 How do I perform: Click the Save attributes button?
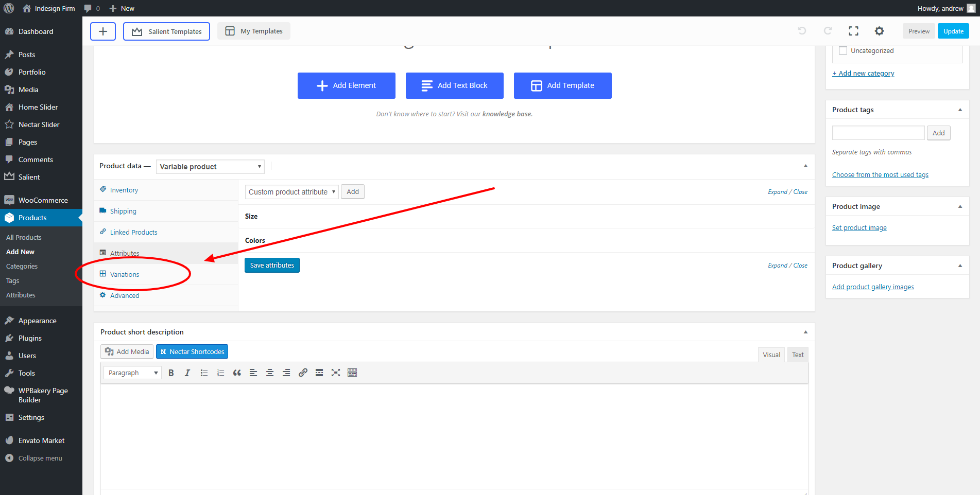[272, 266]
